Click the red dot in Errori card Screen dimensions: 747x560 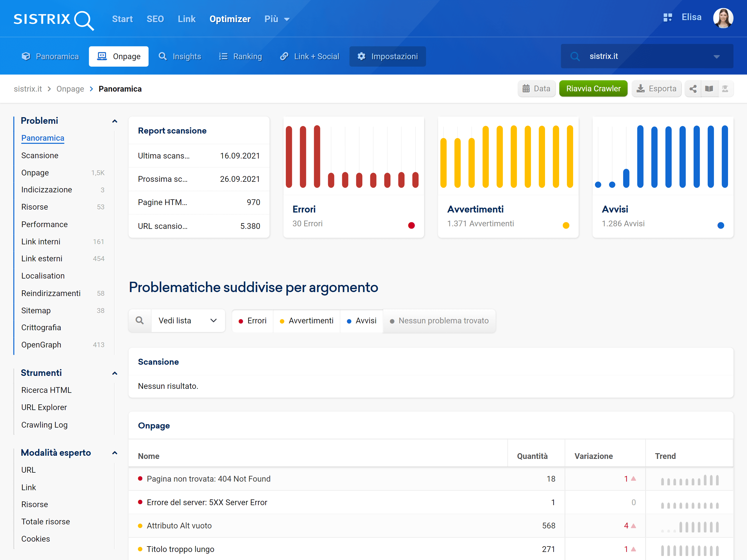tap(411, 225)
